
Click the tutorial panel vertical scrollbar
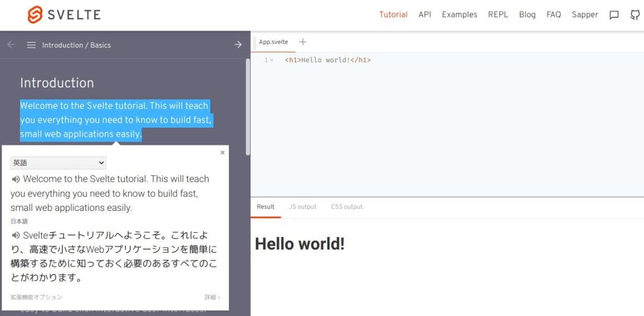[248, 107]
